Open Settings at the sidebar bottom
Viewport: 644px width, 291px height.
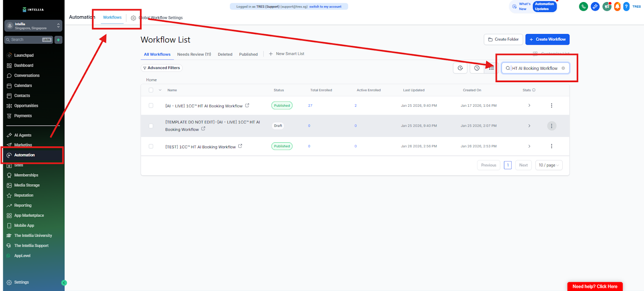click(21, 282)
